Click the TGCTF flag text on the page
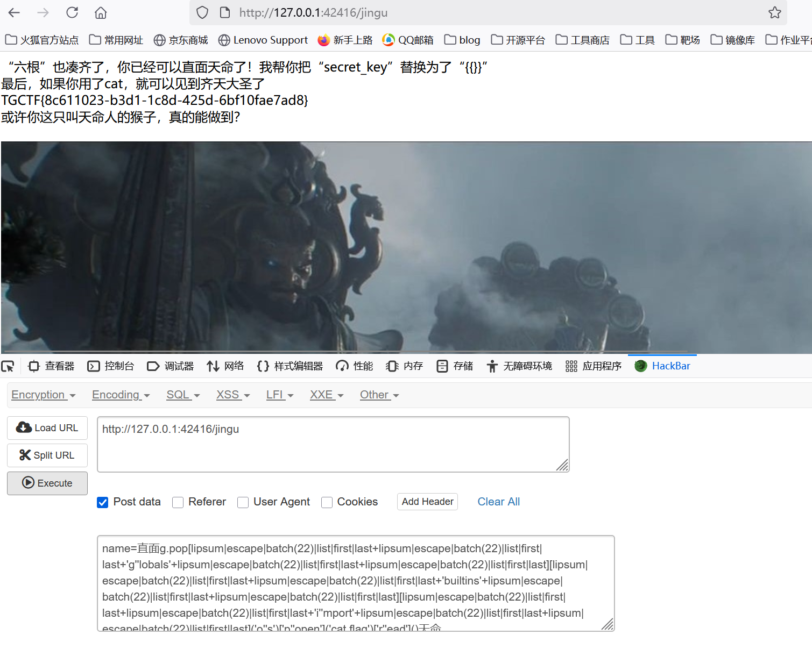Viewport: 812px width, 649px height. [154, 101]
